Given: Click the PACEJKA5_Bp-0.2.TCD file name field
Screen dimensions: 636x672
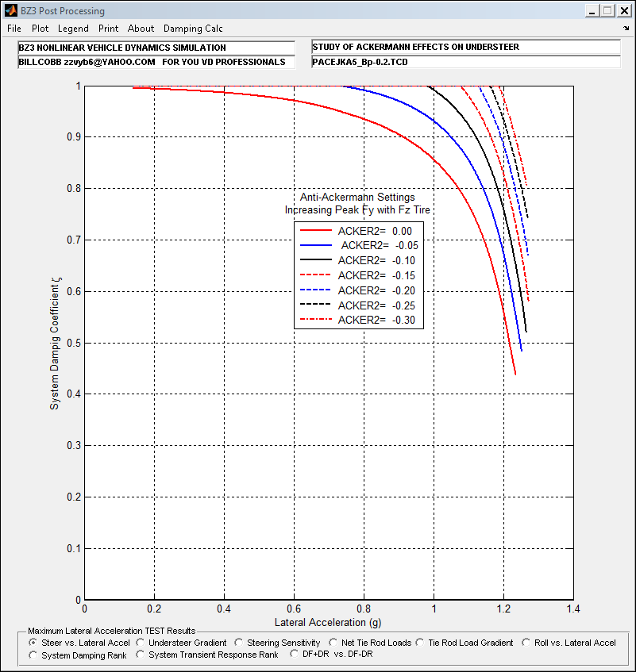Looking at the screenshot, I should (x=466, y=62).
